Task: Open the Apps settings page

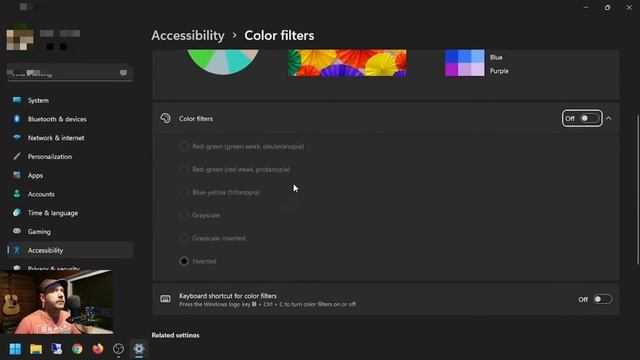Action: pos(70,175)
